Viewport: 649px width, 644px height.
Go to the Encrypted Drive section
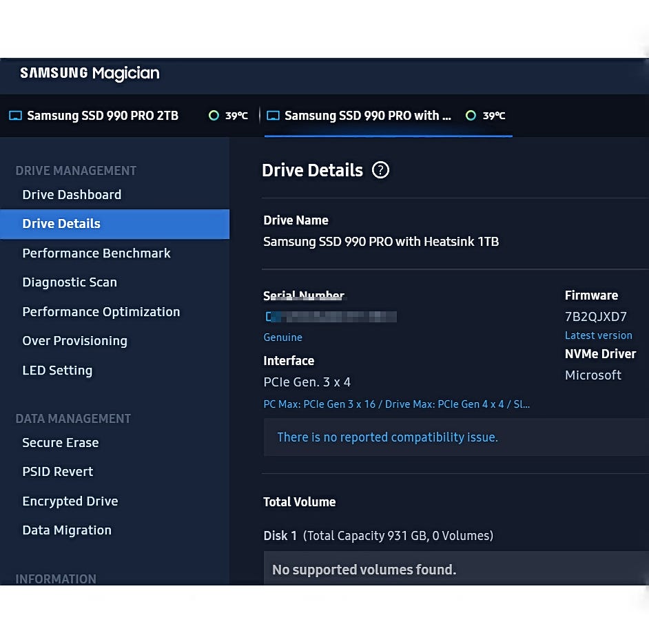pos(70,501)
